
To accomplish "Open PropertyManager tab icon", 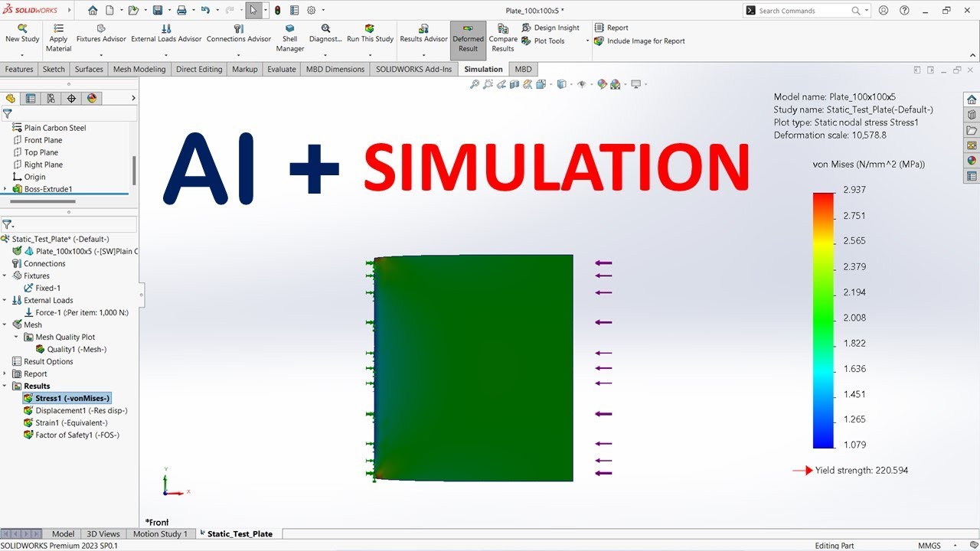I will pyautogui.click(x=31, y=98).
